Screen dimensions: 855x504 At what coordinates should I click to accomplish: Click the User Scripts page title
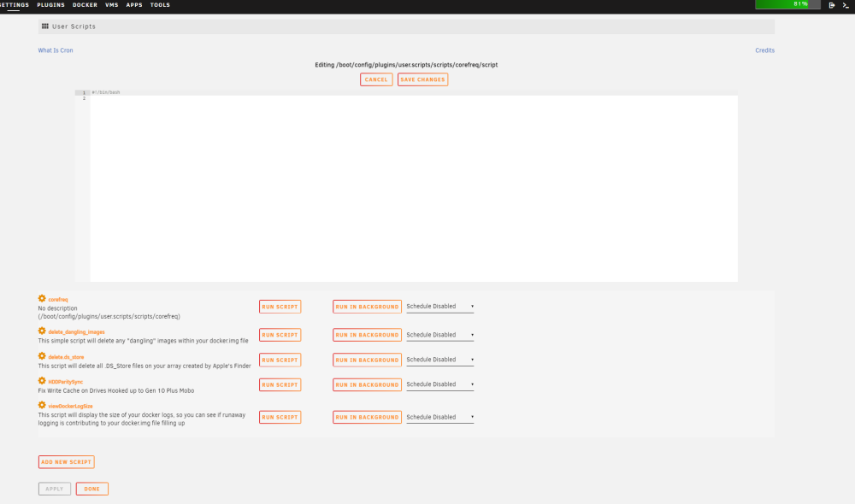coord(74,26)
